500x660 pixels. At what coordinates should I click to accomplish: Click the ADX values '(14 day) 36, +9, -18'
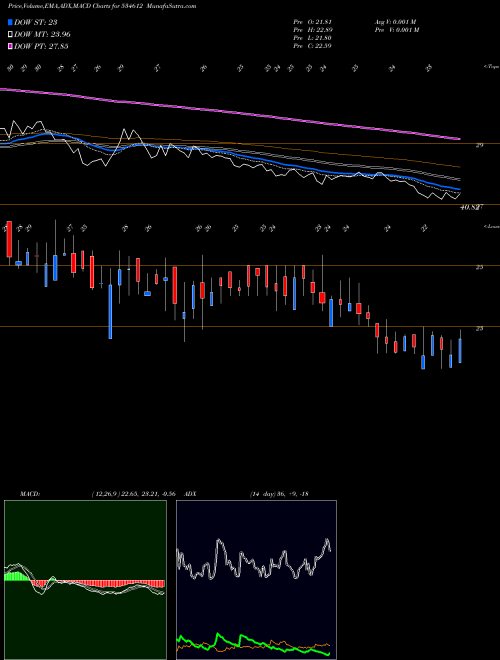(279, 493)
